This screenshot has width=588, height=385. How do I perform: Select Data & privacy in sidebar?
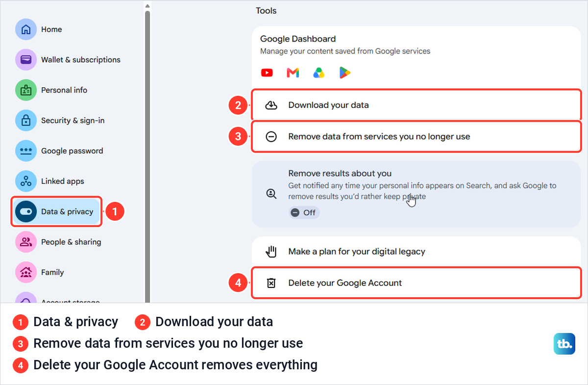point(57,212)
